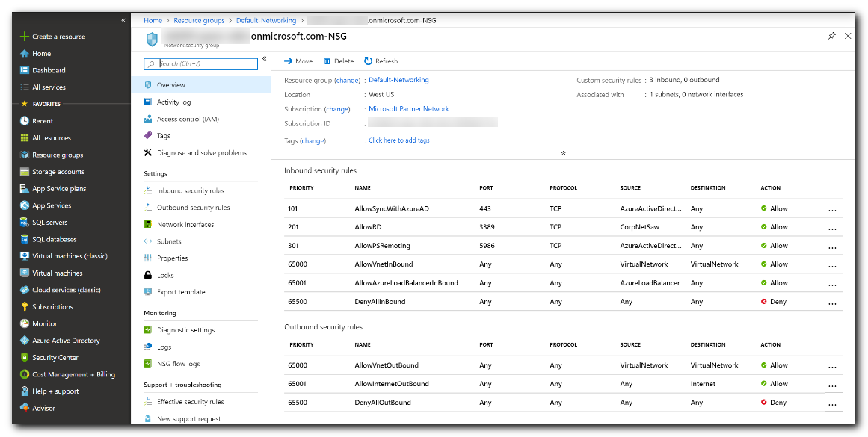
Task: Open Cost Management + Billing
Action: pyautogui.click(x=73, y=374)
